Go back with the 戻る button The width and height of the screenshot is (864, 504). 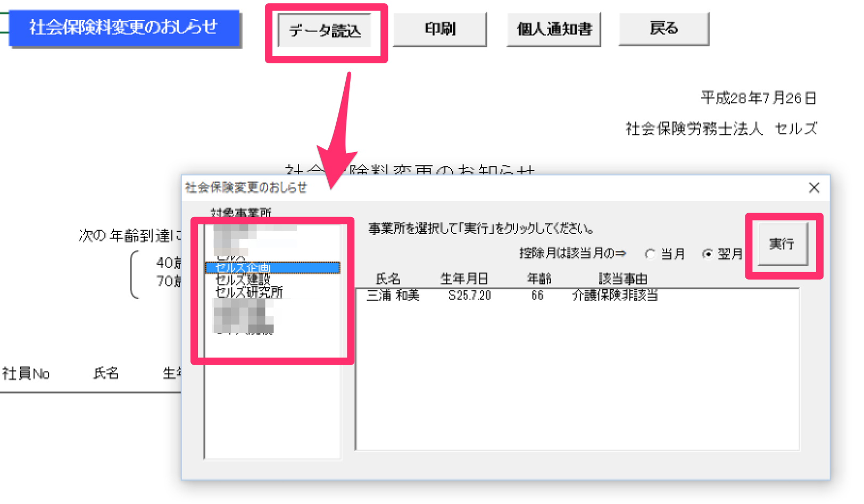[664, 28]
